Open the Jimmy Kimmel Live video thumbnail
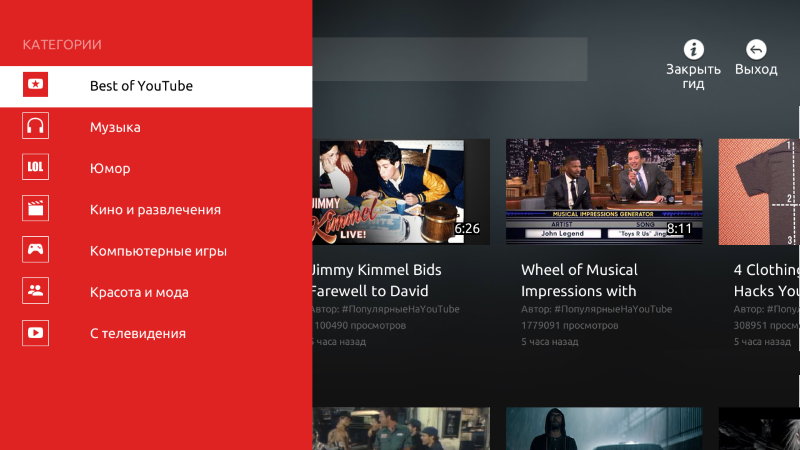Viewport: 800px width, 450px height. click(401, 192)
